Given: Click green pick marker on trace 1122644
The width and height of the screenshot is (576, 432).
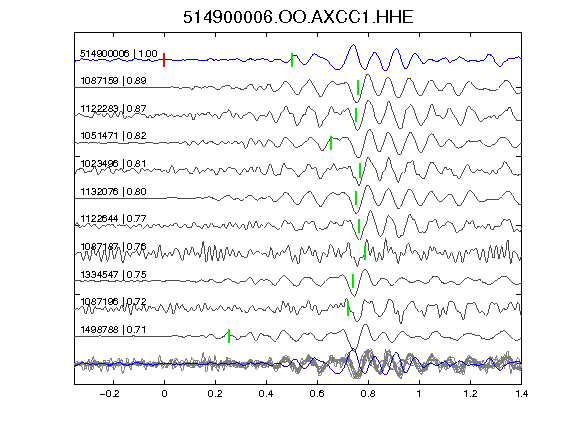Looking at the screenshot, I should point(359,226).
